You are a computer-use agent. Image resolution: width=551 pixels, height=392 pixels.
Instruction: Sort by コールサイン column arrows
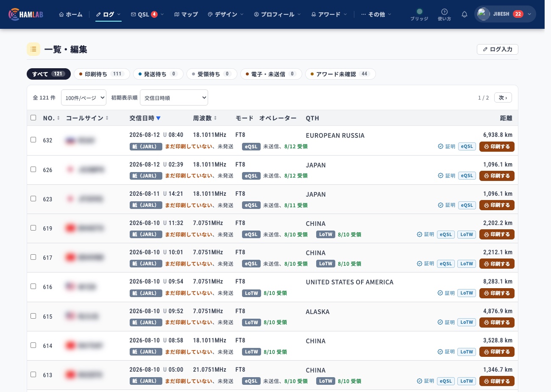tap(107, 118)
